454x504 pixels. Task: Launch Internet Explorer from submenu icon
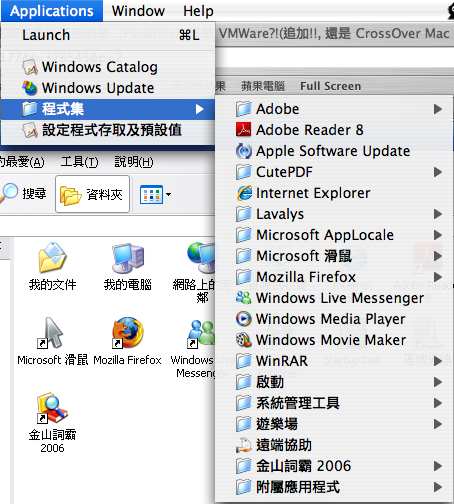click(244, 193)
